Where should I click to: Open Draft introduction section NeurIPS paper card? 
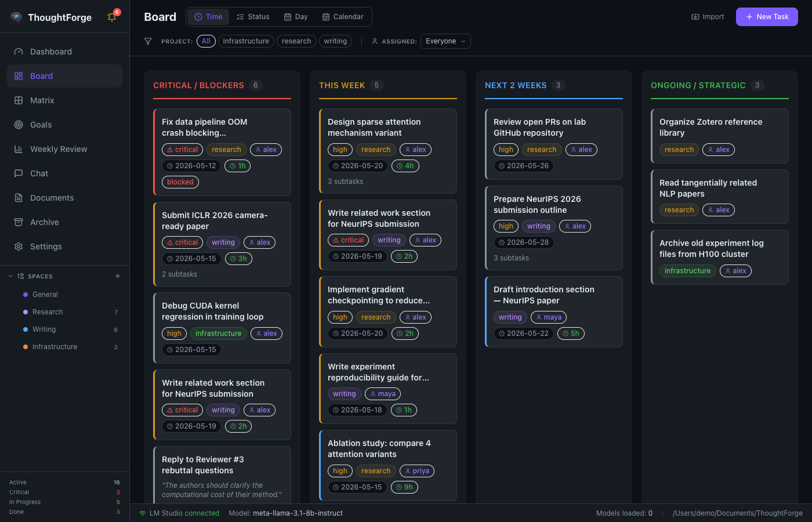[x=554, y=311]
